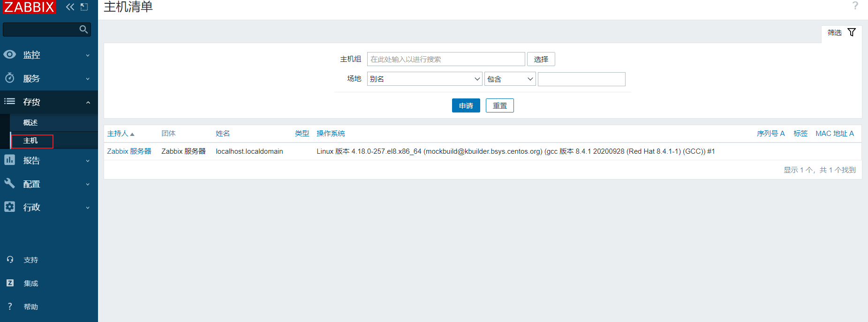Open the Zabbix 服务器 host link
Screen dimensions: 868x322
[129, 151]
